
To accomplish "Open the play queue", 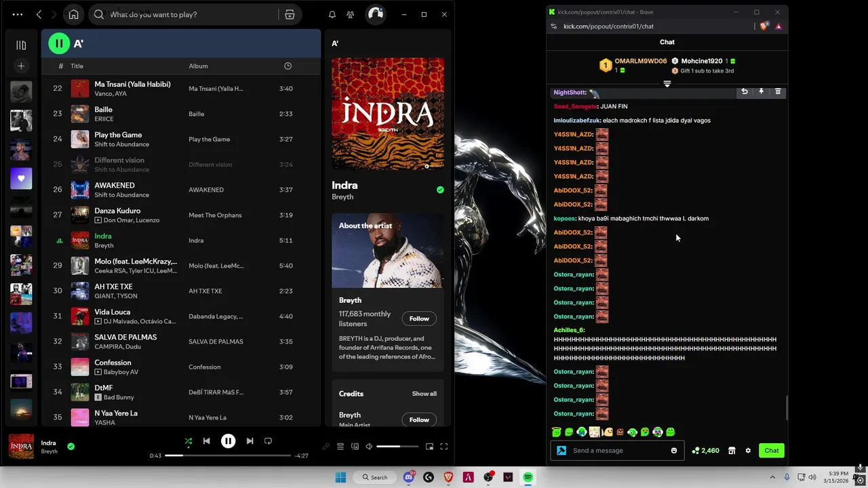I will pos(340,447).
